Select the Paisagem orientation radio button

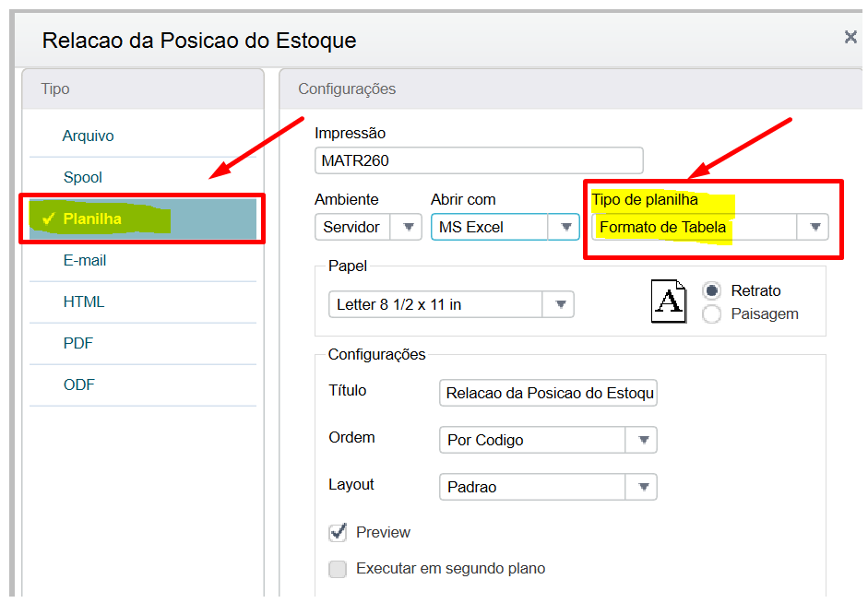(x=711, y=313)
